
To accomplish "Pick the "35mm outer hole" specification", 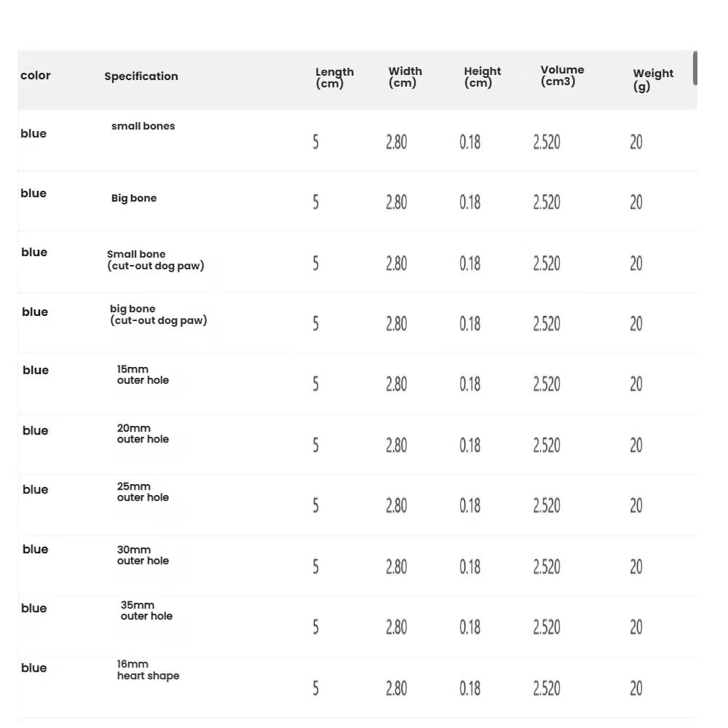I will [146, 611].
